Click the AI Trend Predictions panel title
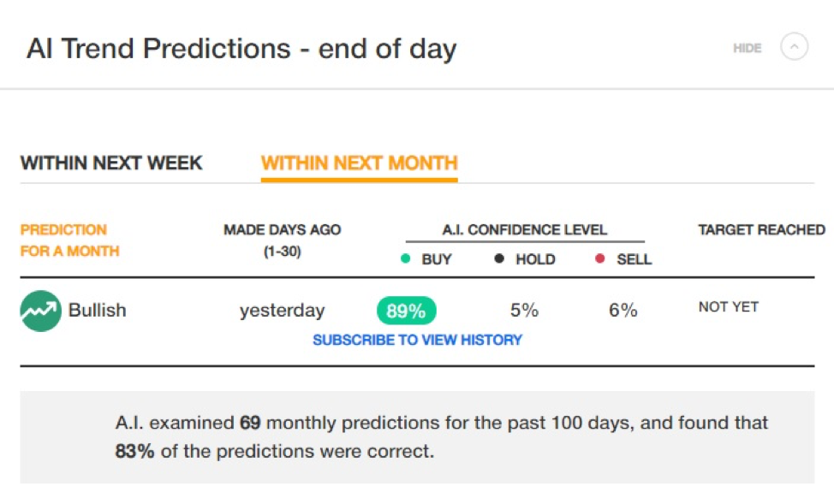The image size is (834, 504). coord(241,49)
